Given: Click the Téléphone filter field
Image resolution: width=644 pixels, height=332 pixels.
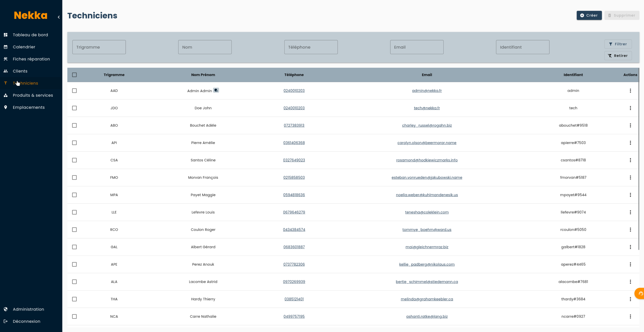Looking at the screenshot, I should (311, 47).
